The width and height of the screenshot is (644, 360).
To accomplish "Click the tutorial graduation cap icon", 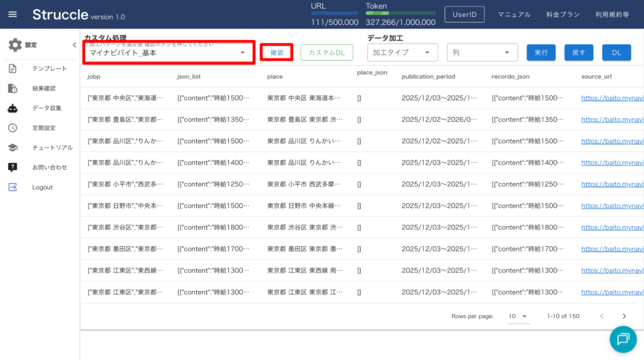I will click(x=13, y=148).
